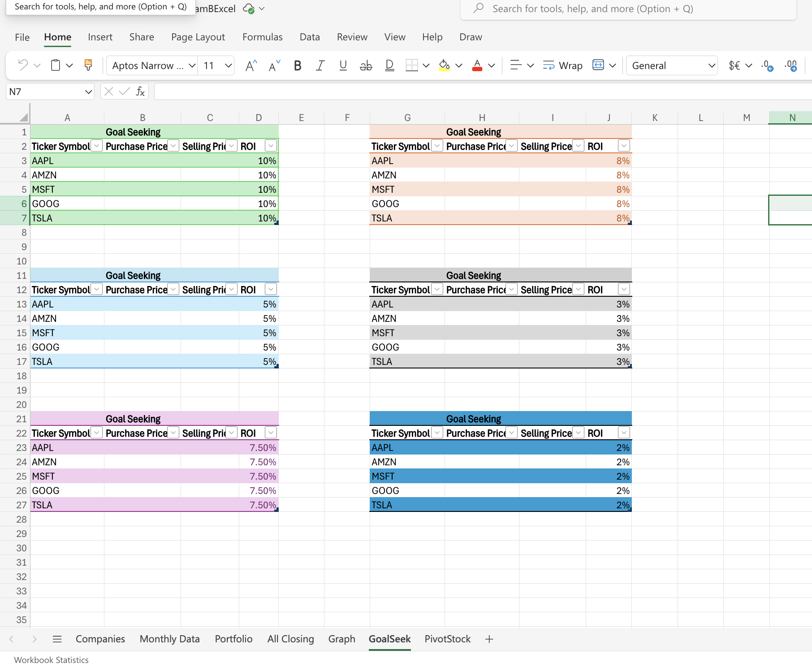Toggle italic formatting
This screenshot has height=667, width=812.
pos(320,65)
